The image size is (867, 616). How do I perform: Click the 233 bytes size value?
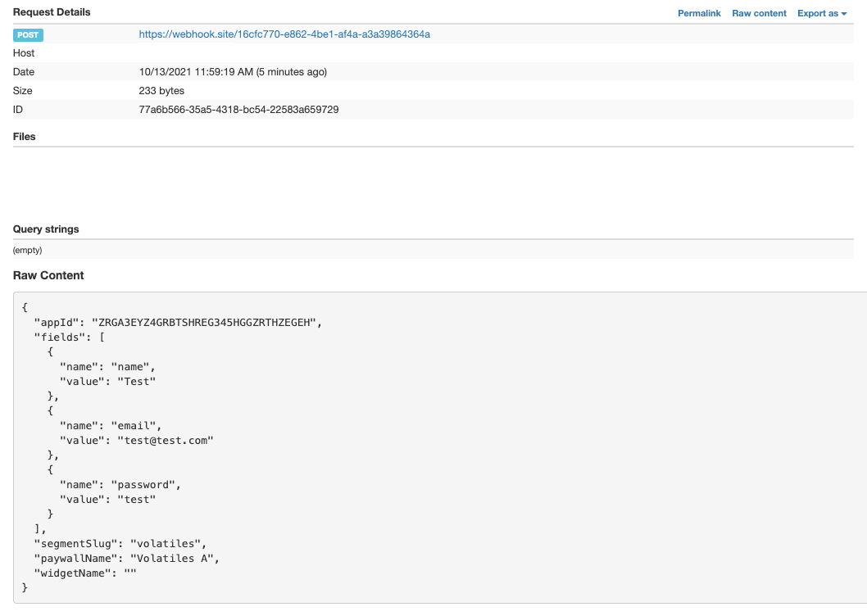161,91
